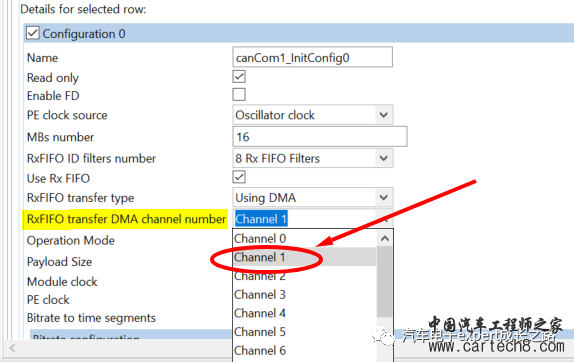Select Channel 5 in the dropdown list
This screenshot has height=362, width=574.
pos(305,332)
